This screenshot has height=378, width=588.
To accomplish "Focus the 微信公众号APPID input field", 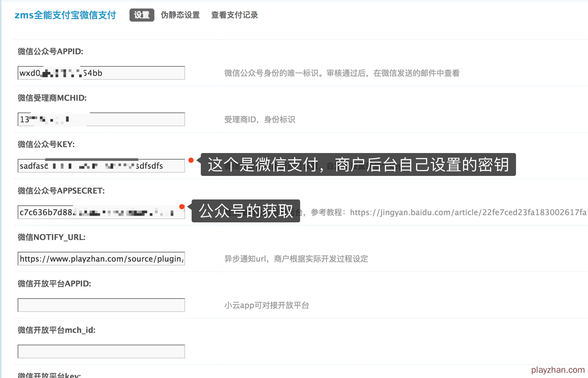I will (101, 73).
